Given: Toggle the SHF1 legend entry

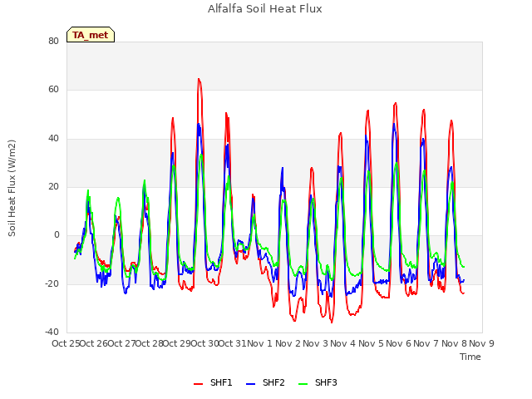Looking at the screenshot, I should click(x=213, y=382).
